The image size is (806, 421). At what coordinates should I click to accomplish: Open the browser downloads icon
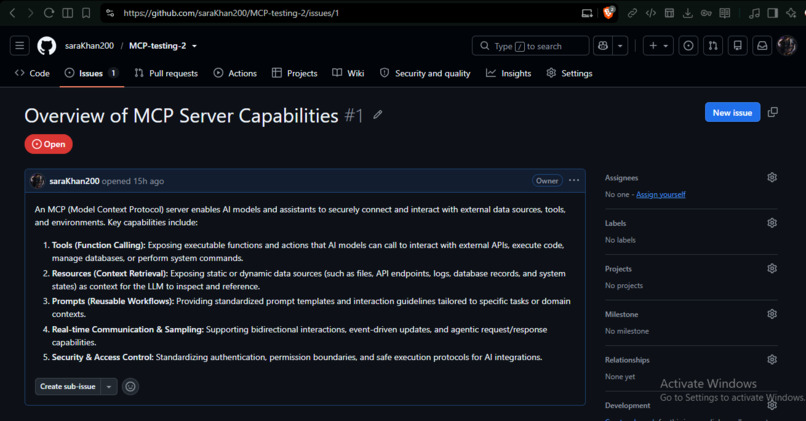tap(688, 13)
